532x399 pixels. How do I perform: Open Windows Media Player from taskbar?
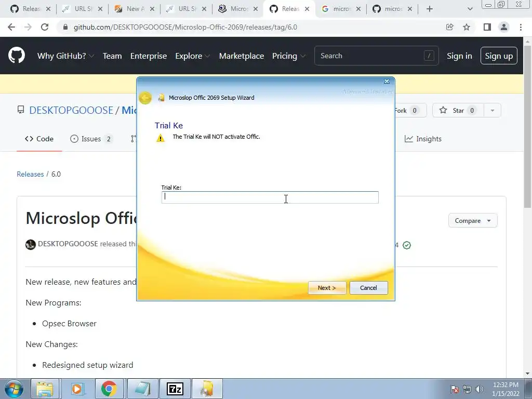pos(77,389)
